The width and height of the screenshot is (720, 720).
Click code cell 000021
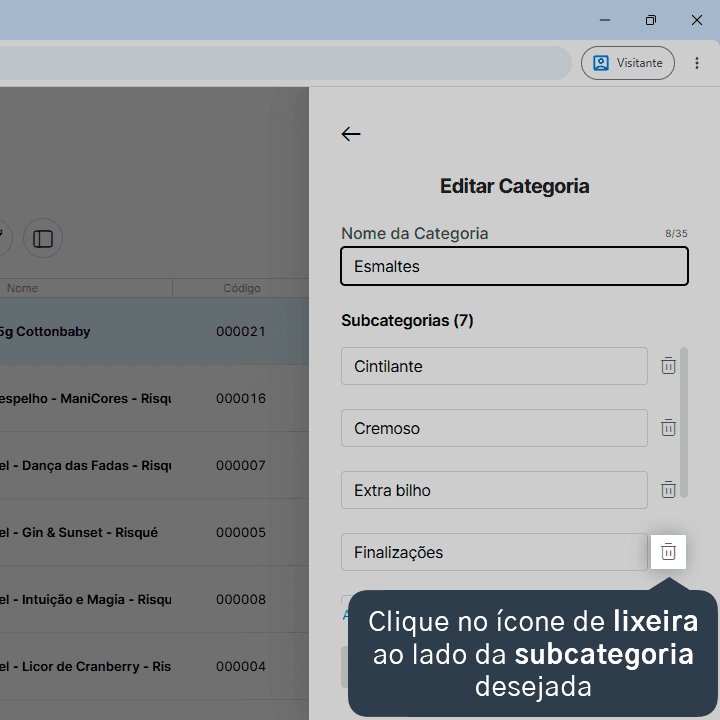pyautogui.click(x=241, y=332)
